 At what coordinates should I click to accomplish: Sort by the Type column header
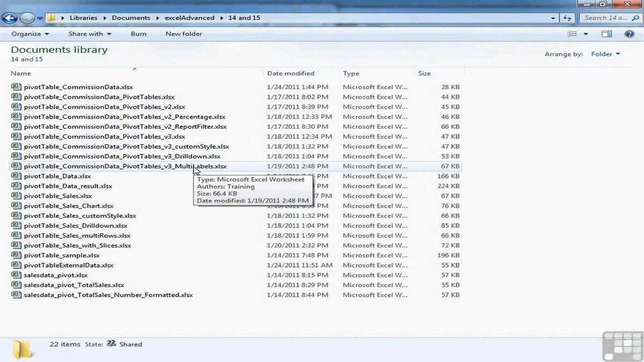(377, 73)
